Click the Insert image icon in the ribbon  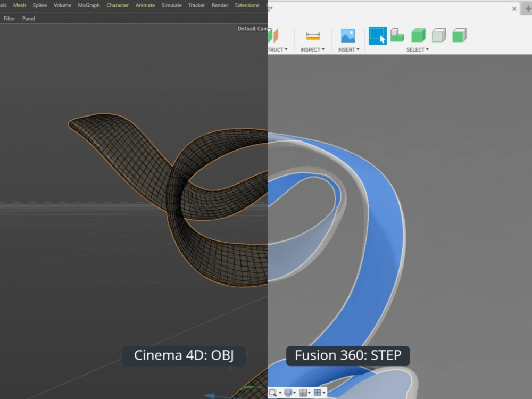[348, 36]
